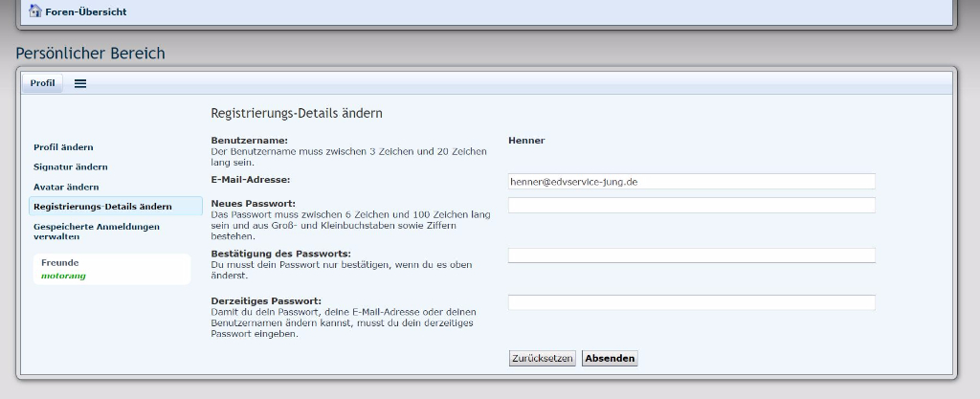Switch to the Profil tab
The height and width of the screenshot is (399, 980).
(x=42, y=83)
